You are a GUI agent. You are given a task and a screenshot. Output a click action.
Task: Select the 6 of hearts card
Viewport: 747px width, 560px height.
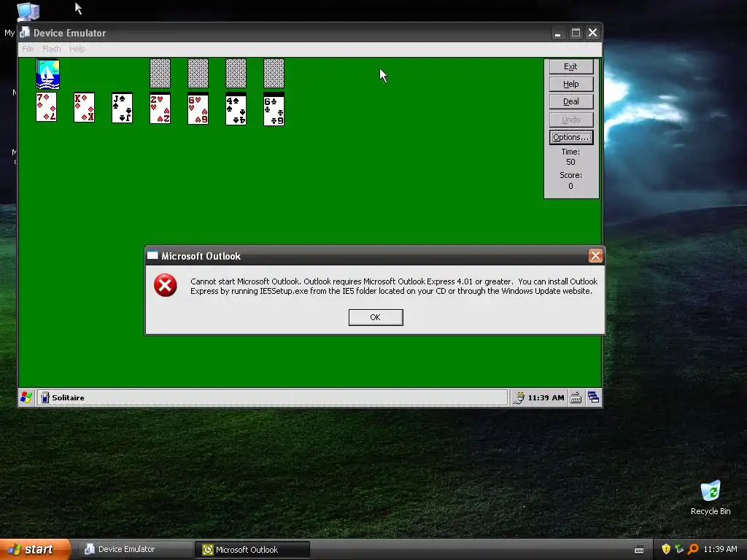(x=198, y=109)
